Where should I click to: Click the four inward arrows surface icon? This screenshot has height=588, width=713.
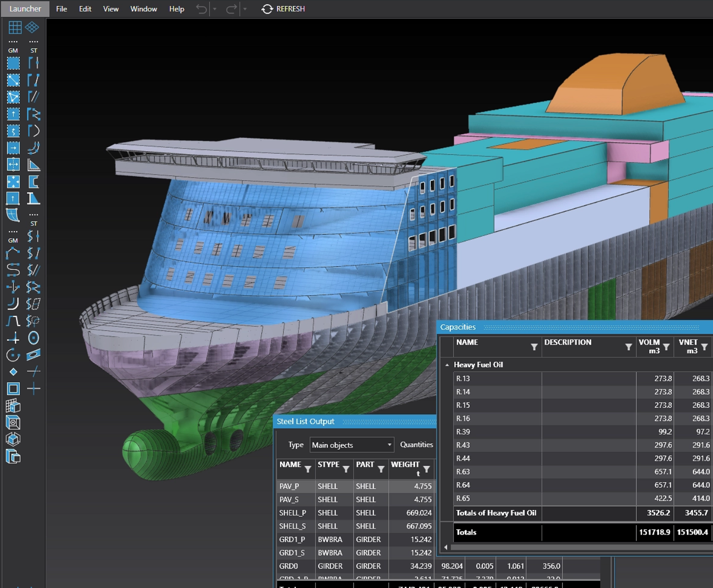(x=13, y=182)
